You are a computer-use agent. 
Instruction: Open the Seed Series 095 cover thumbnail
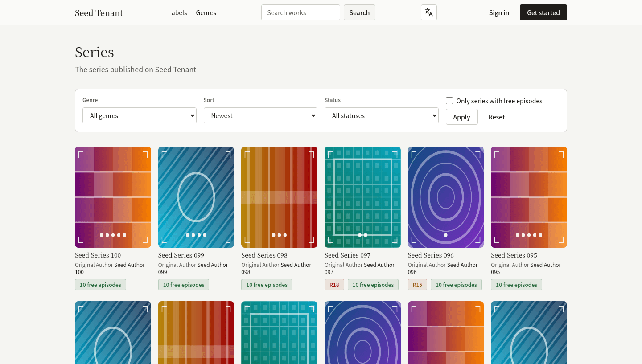click(x=529, y=197)
